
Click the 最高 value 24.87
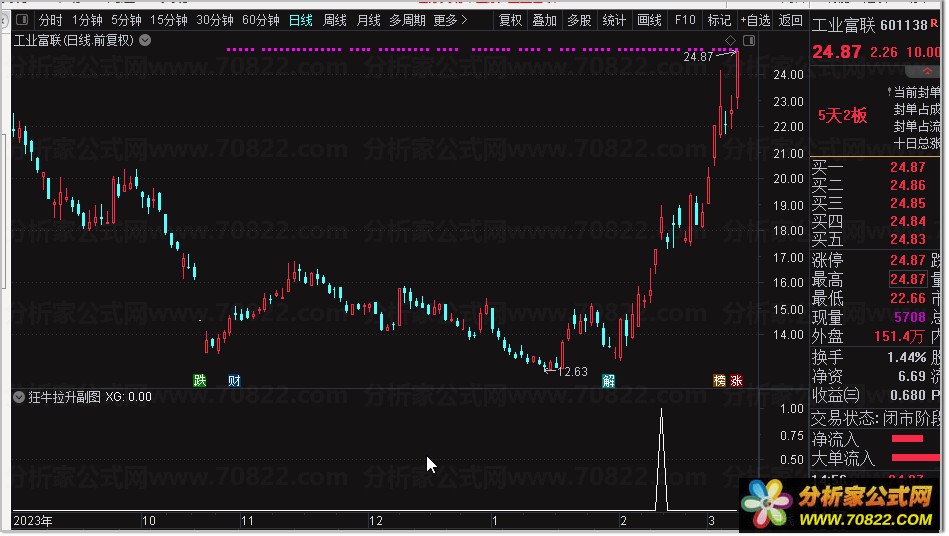907,279
